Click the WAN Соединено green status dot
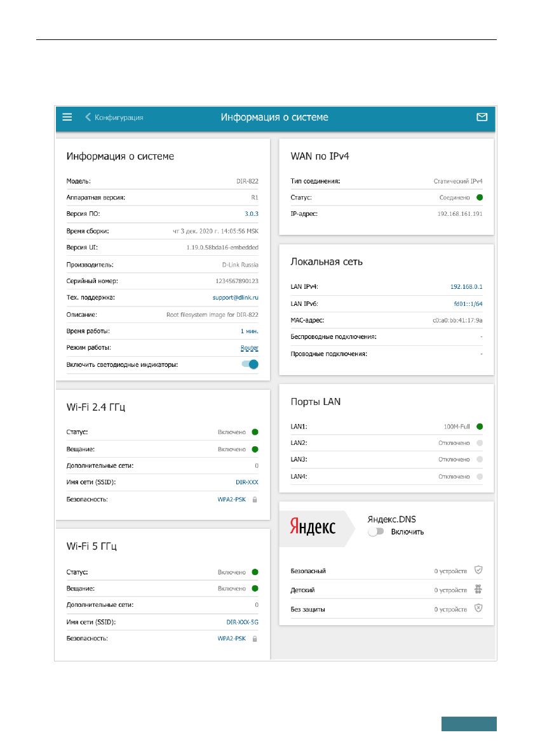Viewport: 533px width, 756px height. point(480,197)
